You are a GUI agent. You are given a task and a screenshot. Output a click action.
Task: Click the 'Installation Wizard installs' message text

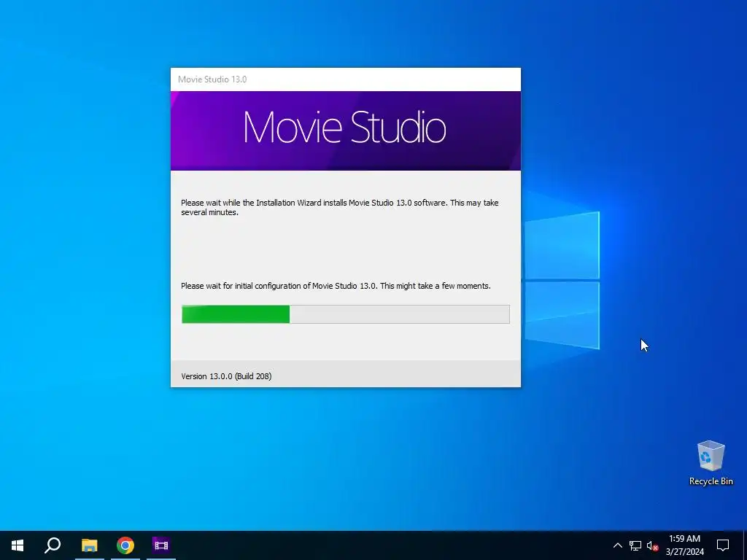pyautogui.click(x=340, y=207)
